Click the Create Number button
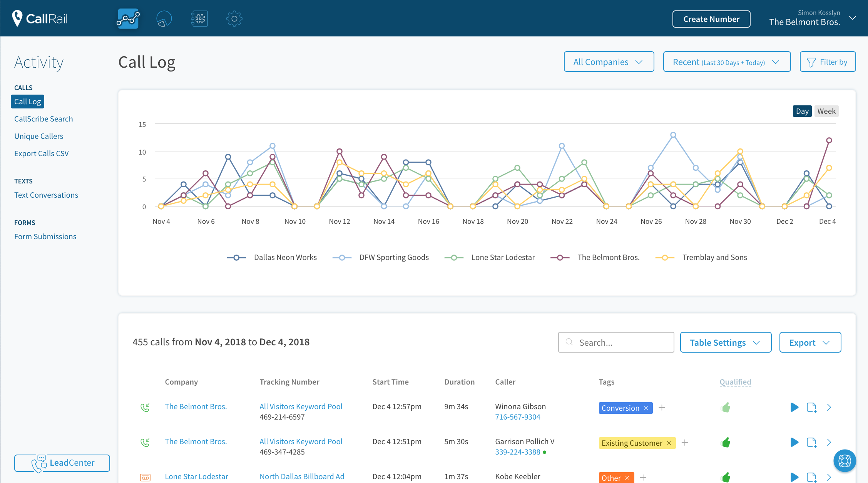Image resolution: width=868 pixels, height=483 pixels. [x=711, y=19]
